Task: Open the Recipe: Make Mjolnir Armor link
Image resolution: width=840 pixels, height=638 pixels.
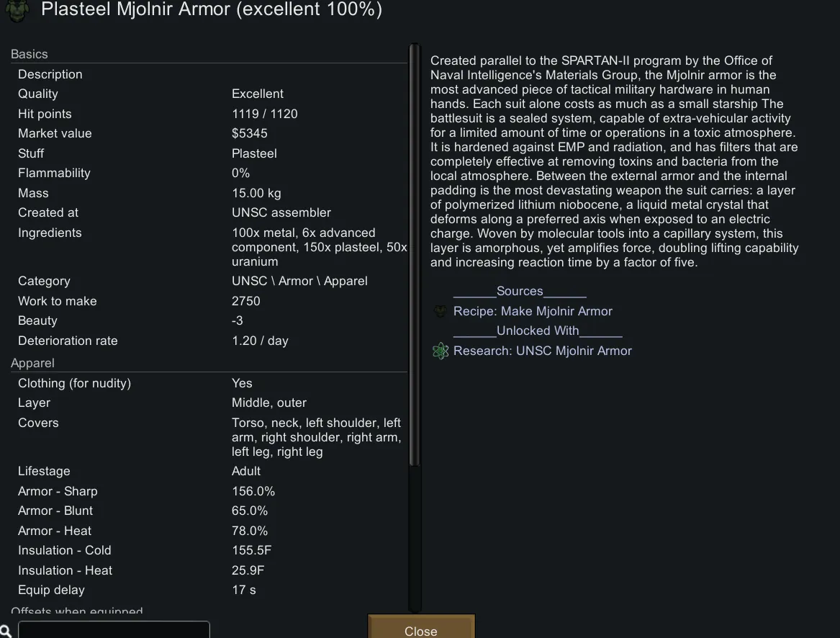Action: [x=533, y=311]
